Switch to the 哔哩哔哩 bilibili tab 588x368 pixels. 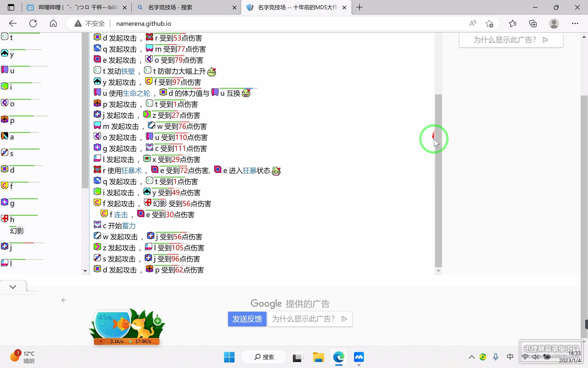tap(76, 7)
